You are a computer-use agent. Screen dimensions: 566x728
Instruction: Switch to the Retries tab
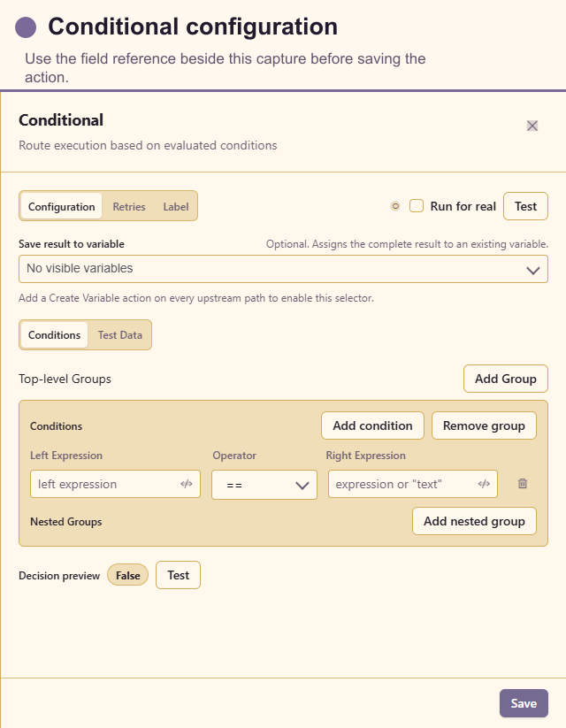129,206
